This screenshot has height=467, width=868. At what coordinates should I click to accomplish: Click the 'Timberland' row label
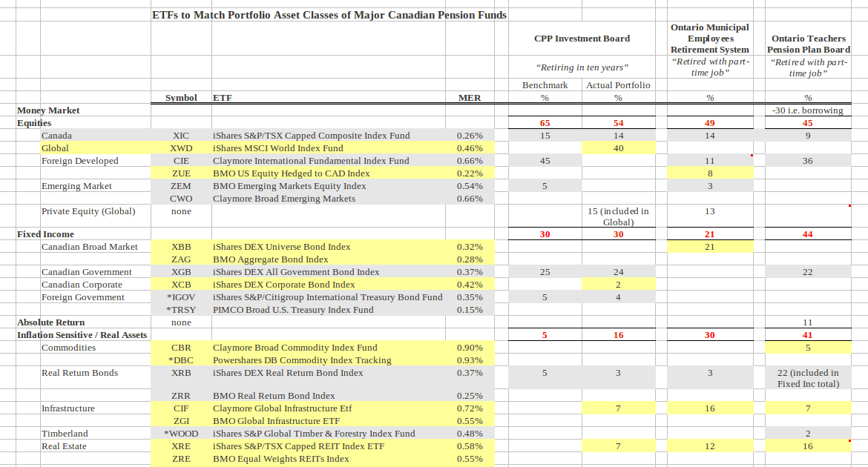tap(65, 434)
